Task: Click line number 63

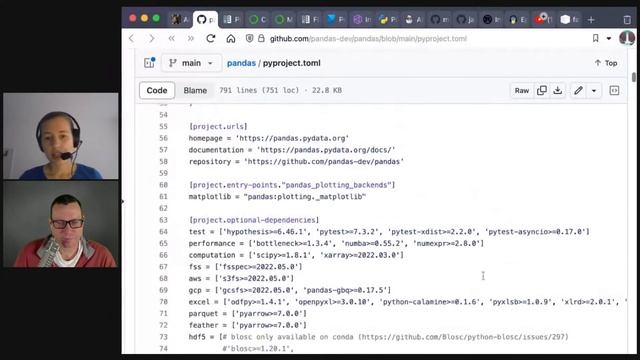Action: click(x=163, y=220)
